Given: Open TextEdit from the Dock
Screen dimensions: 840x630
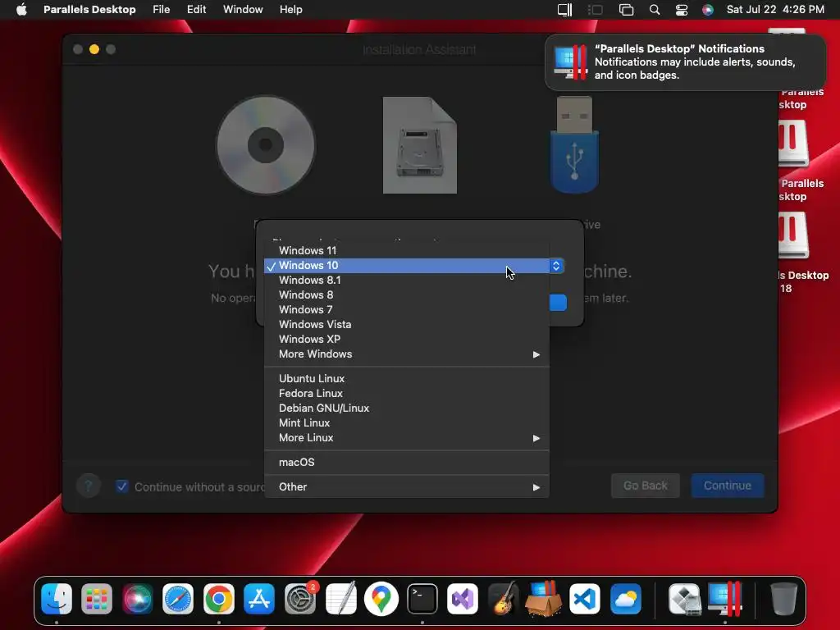Looking at the screenshot, I should pos(340,598).
